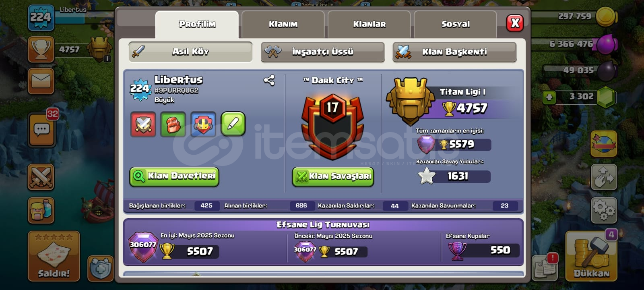The height and width of the screenshot is (290, 644).
Task: Click the Klan Davetleri button
Action: click(x=174, y=176)
